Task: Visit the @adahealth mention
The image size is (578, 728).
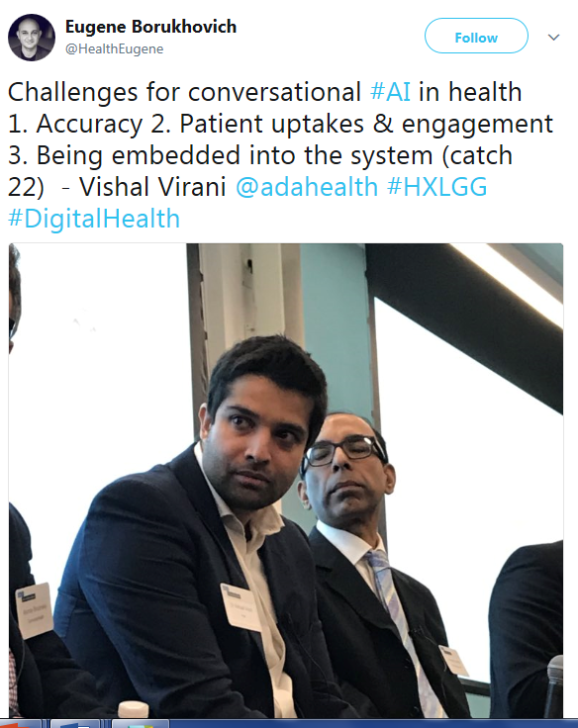Action: pyautogui.click(x=307, y=187)
